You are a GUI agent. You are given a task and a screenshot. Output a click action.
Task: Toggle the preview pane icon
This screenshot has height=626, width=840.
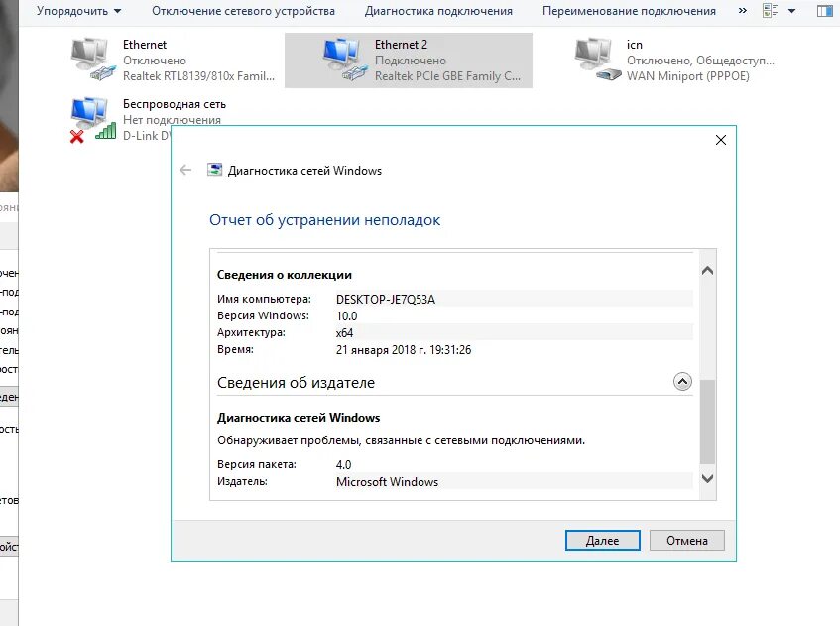coord(824,11)
